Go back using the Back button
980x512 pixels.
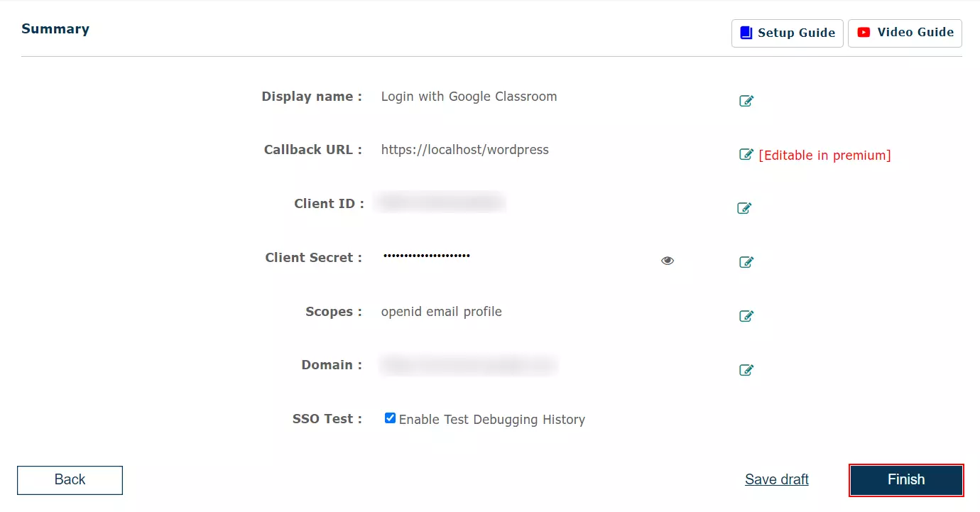[70, 480]
